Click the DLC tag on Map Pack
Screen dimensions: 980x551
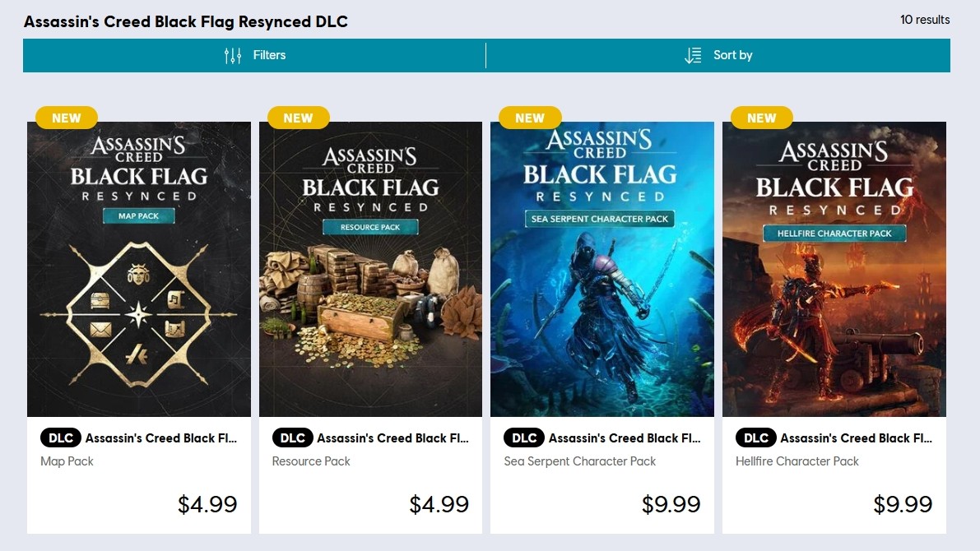pyautogui.click(x=61, y=438)
